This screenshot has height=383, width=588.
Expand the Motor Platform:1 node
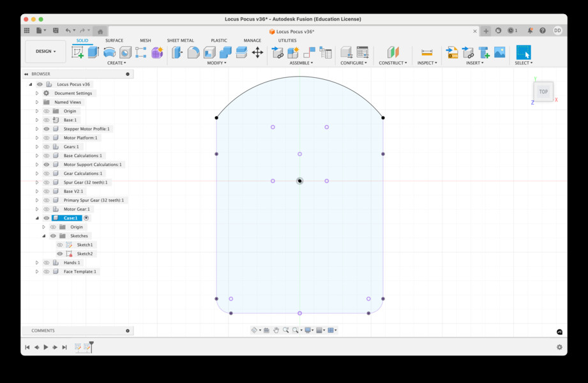(37, 138)
